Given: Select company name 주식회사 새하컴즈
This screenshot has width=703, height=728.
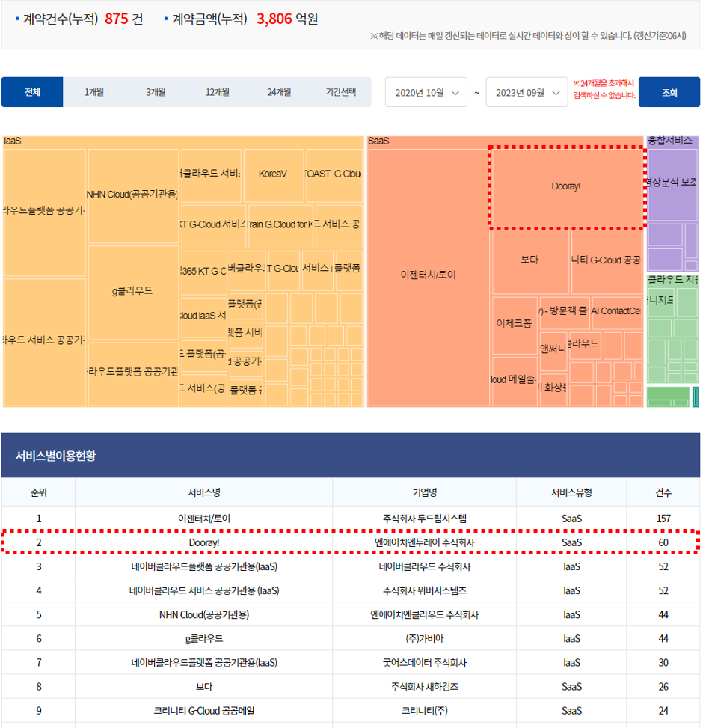Looking at the screenshot, I should click(x=425, y=687).
